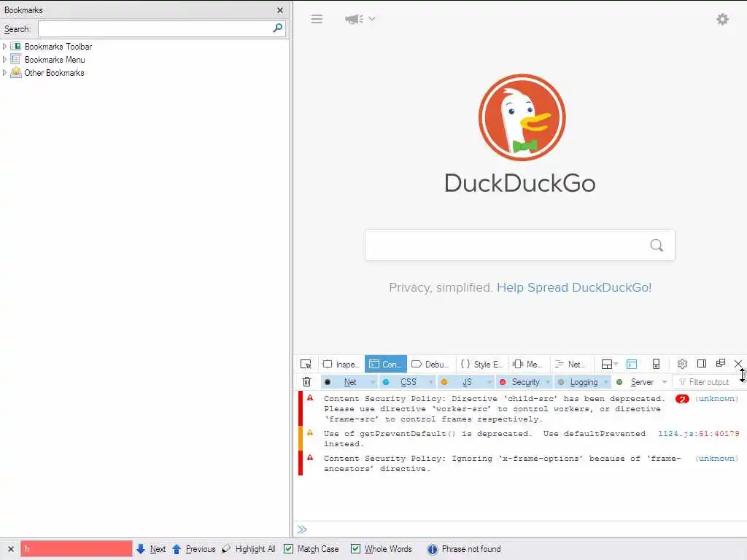Find Next match button
747x560 pixels.
click(151, 549)
